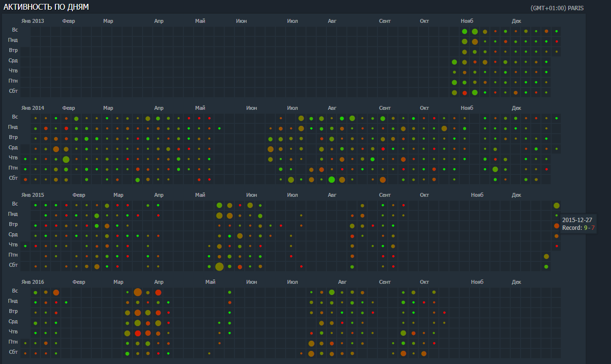Click "Май" month label in the 2014 chart
Image resolution: width=611 pixels, height=364 pixels.
click(x=200, y=108)
